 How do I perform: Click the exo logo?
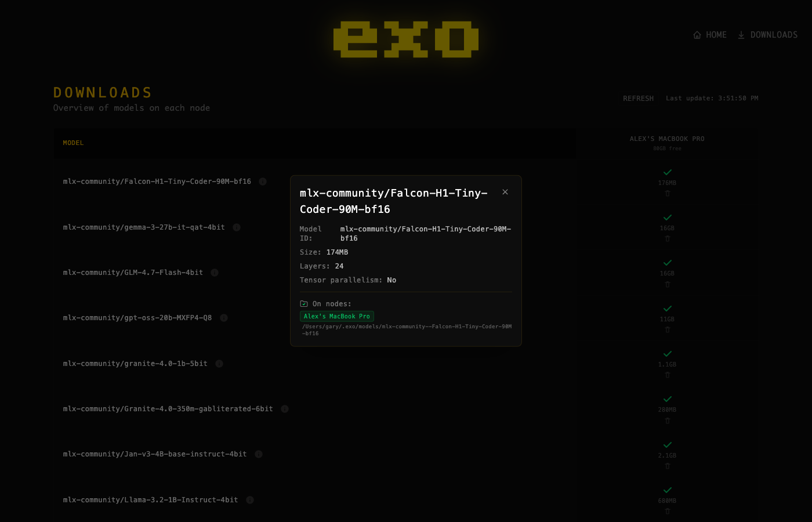tap(406, 39)
